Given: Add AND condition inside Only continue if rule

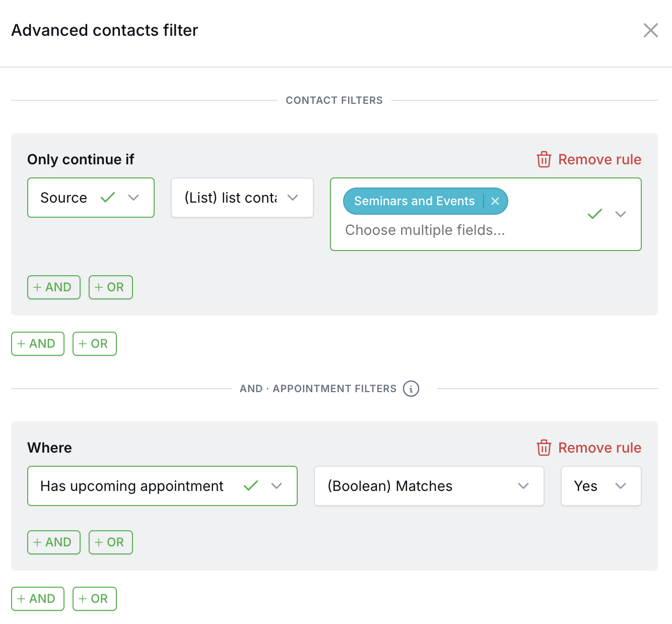Looking at the screenshot, I should point(54,287).
